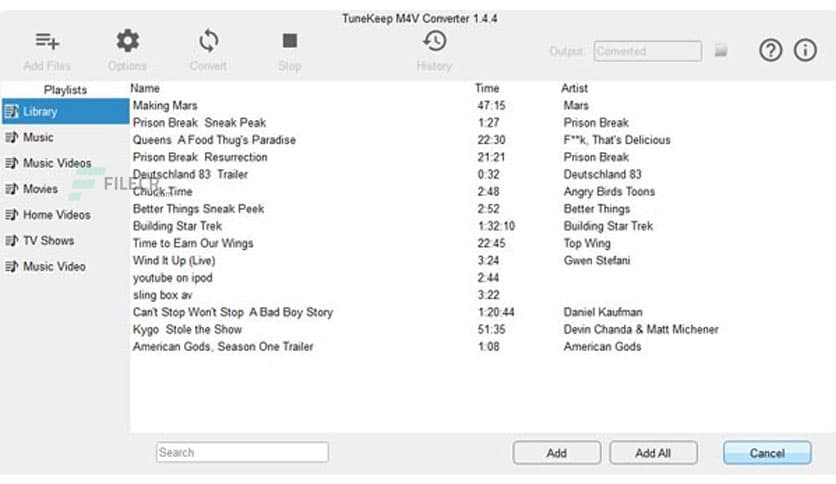The height and width of the screenshot is (484, 836).
Task: Select the Library playlist
Action: click(x=65, y=111)
